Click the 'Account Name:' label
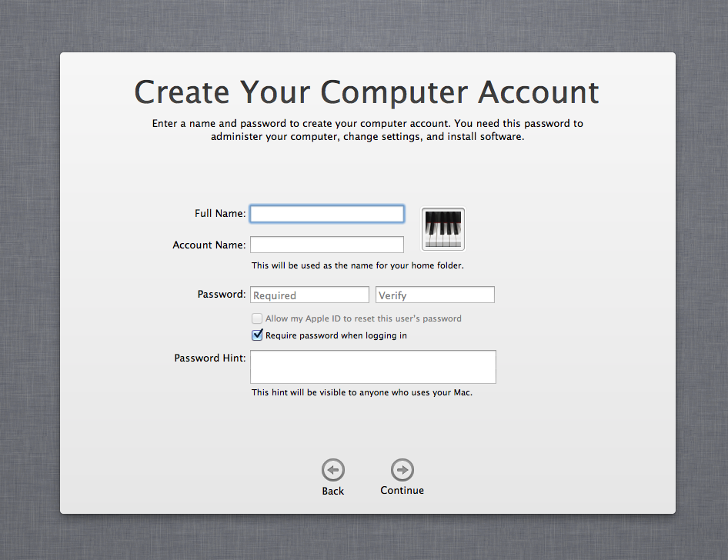This screenshot has height=560, width=728. click(209, 245)
